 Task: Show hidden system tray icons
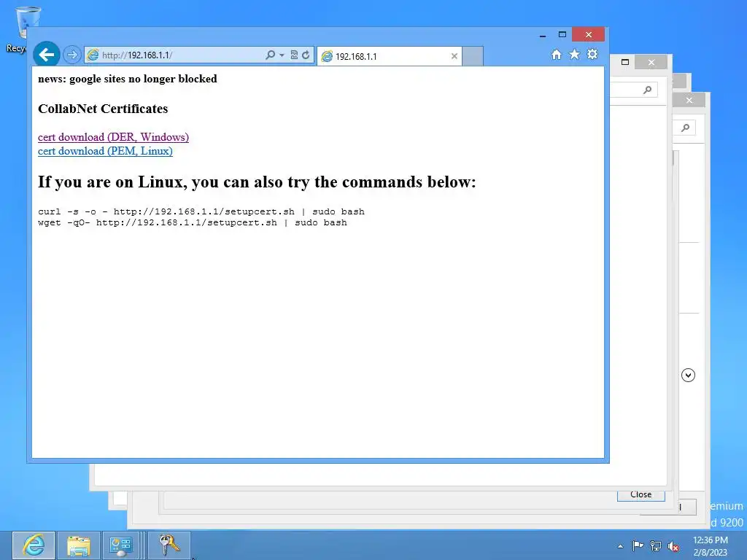(620, 546)
